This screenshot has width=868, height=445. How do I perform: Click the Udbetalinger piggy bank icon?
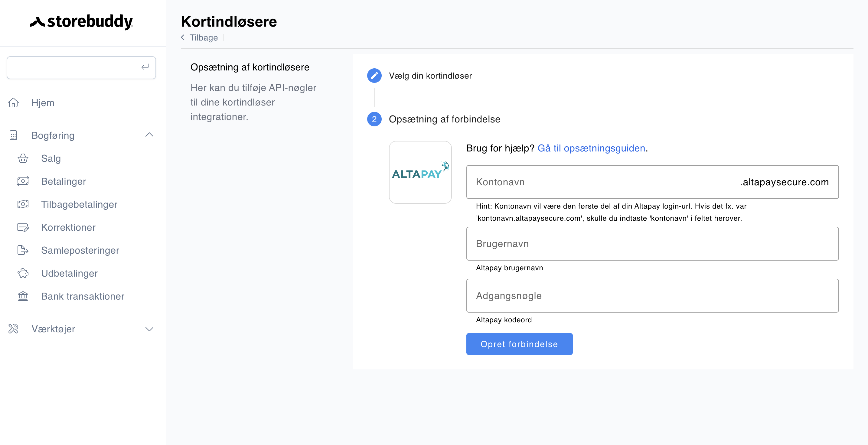[x=23, y=273]
